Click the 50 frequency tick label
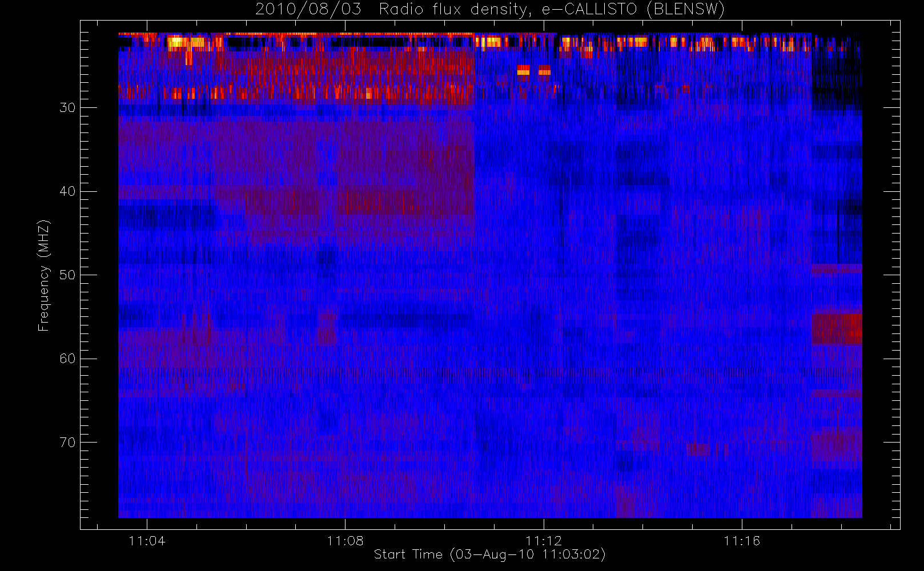 coord(67,275)
